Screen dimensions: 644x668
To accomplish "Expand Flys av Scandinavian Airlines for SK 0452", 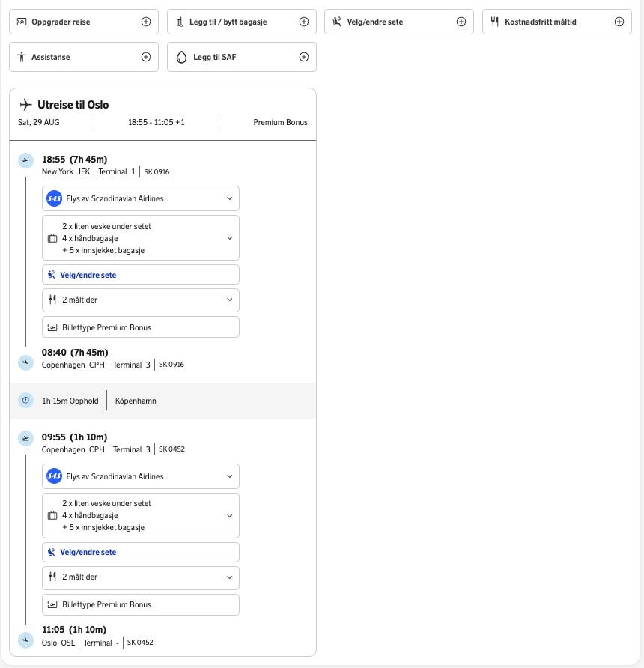I will [141, 476].
